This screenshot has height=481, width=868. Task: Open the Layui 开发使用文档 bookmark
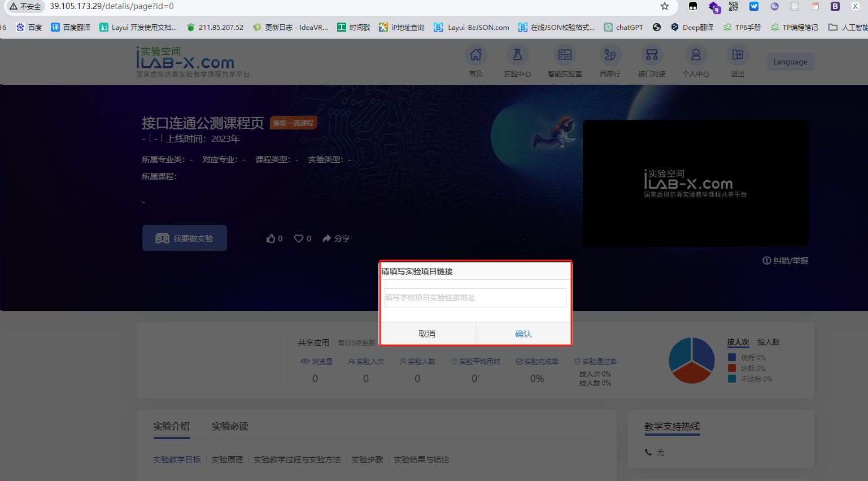tap(138, 27)
